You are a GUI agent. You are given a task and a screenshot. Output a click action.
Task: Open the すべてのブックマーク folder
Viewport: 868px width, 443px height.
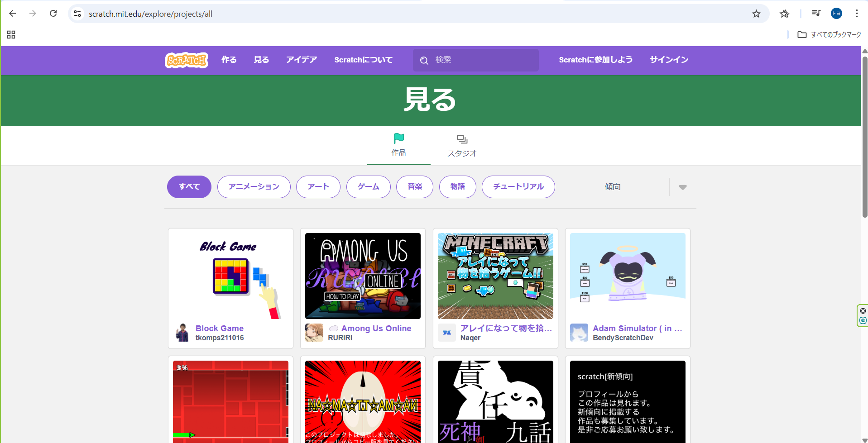click(829, 35)
